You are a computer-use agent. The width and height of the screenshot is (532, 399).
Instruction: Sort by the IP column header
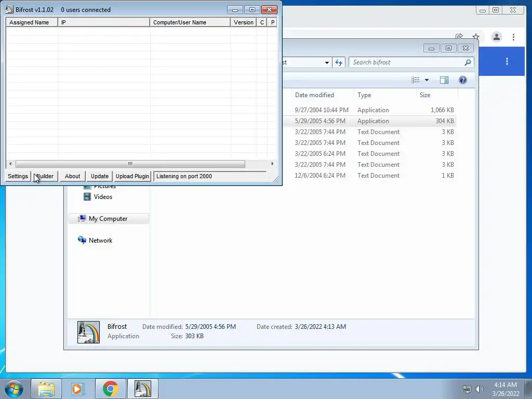pyautogui.click(x=104, y=22)
